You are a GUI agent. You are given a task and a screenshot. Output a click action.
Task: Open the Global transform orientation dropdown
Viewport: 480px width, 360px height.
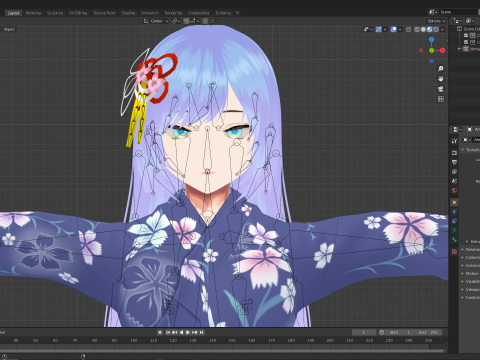coord(156,21)
